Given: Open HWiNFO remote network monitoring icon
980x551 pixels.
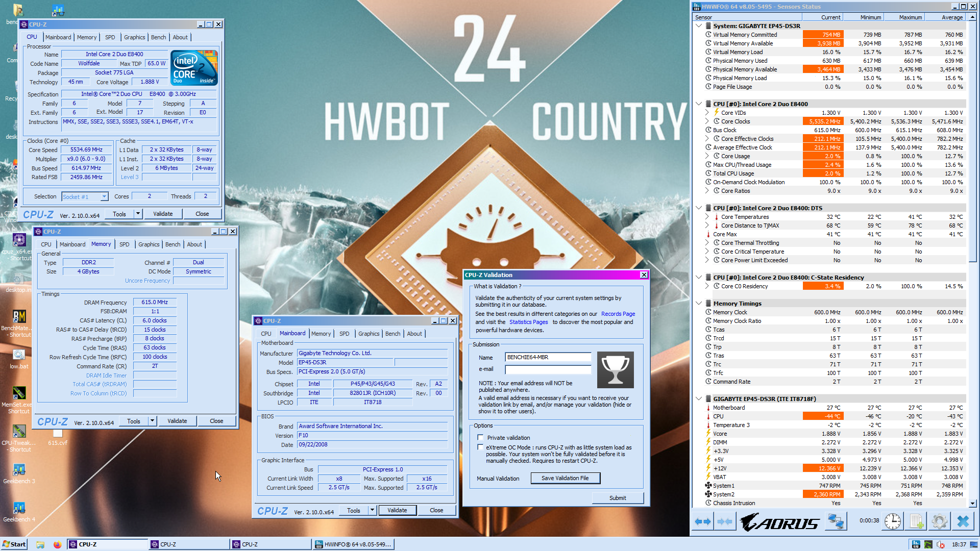Looking at the screenshot, I should pos(836,521).
